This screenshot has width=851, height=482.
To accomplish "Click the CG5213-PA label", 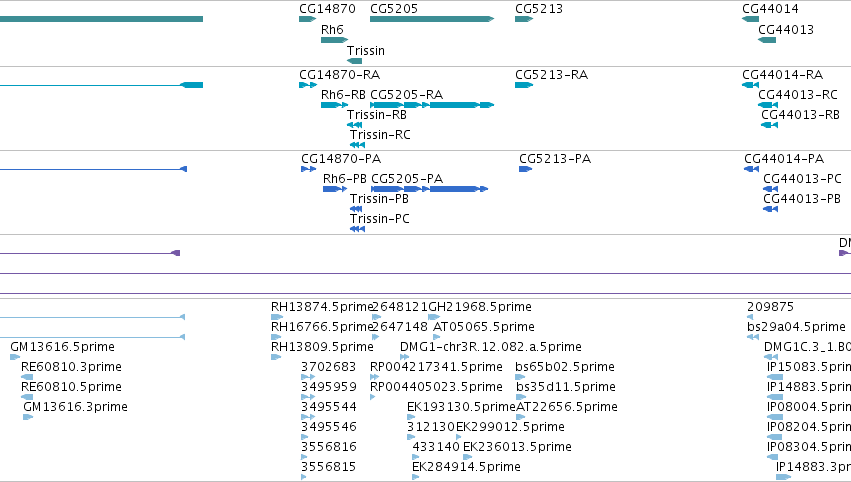I will coord(555,158).
